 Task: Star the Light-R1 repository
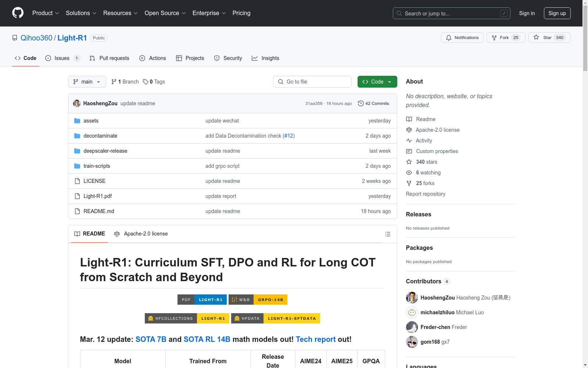[x=549, y=38]
